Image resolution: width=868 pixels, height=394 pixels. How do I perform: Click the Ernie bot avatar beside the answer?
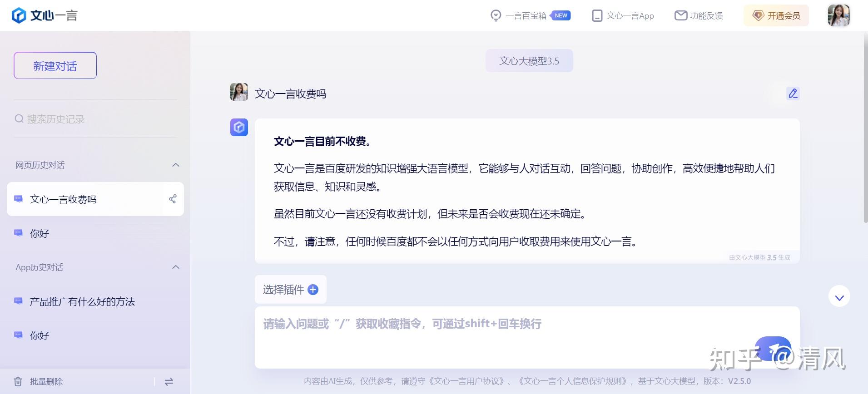click(239, 128)
